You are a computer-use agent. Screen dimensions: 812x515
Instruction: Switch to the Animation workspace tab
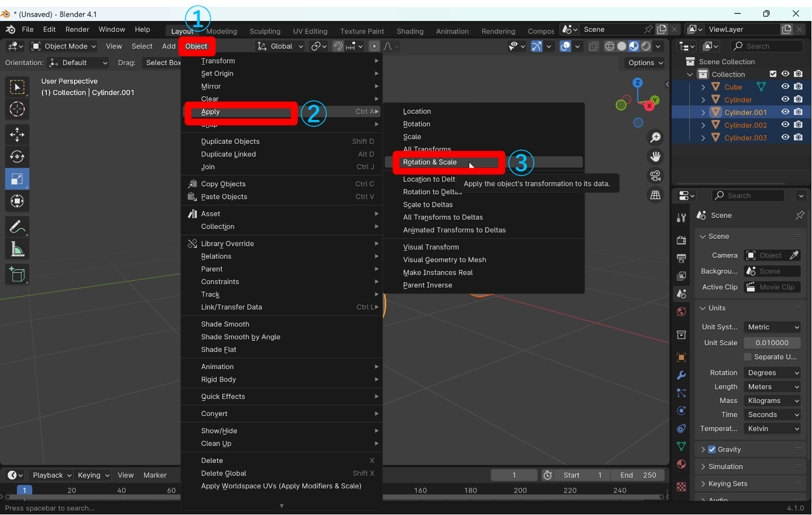[452, 31]
